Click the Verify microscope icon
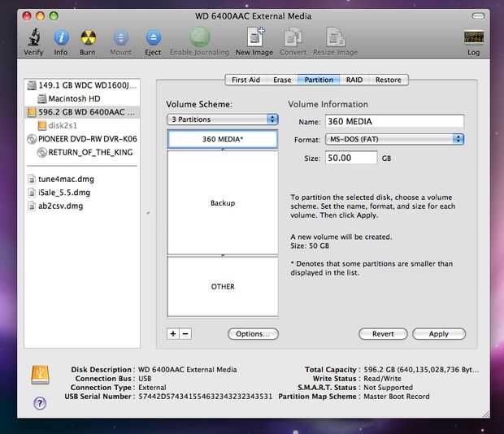504x434 pixels. tap(33, 37)
